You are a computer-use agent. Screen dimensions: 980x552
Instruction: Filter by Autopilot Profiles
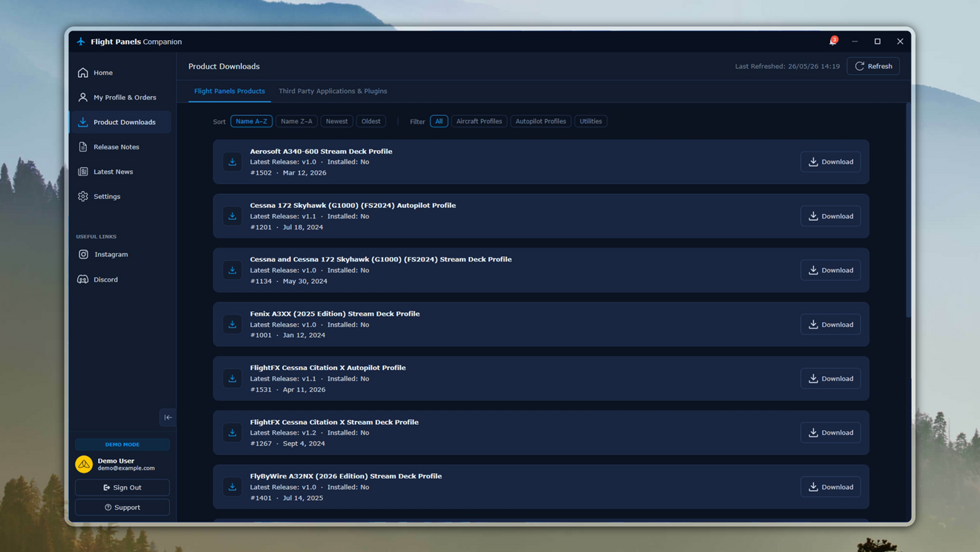tap(540, 121)
